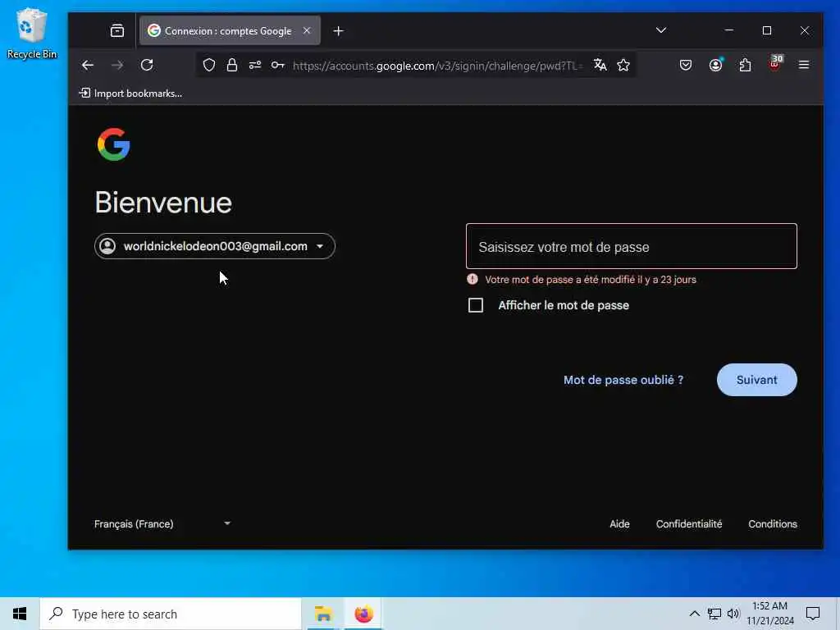Open Firefox account icon
This screenshot has height=630, width=840.
(x=715, y=66)
